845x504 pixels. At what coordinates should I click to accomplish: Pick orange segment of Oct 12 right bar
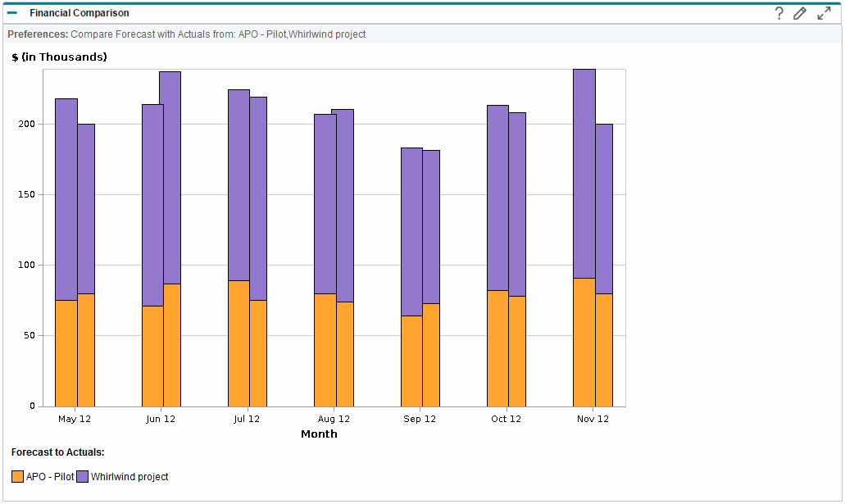pos(517,351)
